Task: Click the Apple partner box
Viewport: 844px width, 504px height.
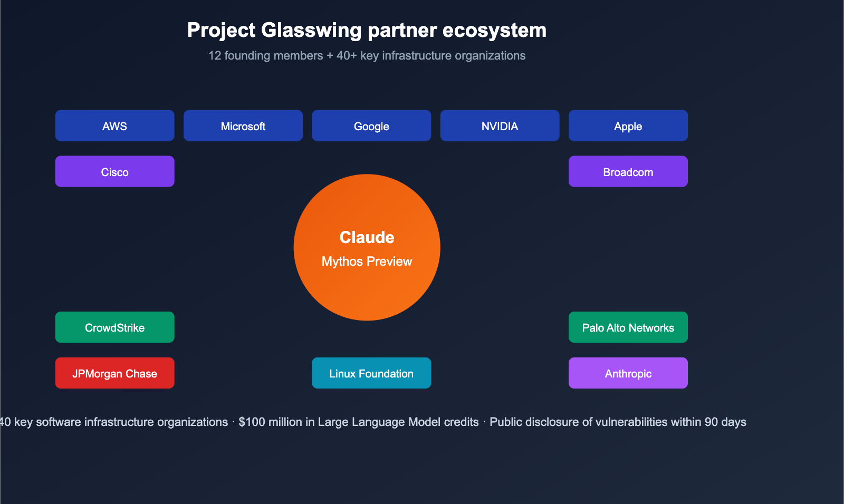Action: coord(628,126)
